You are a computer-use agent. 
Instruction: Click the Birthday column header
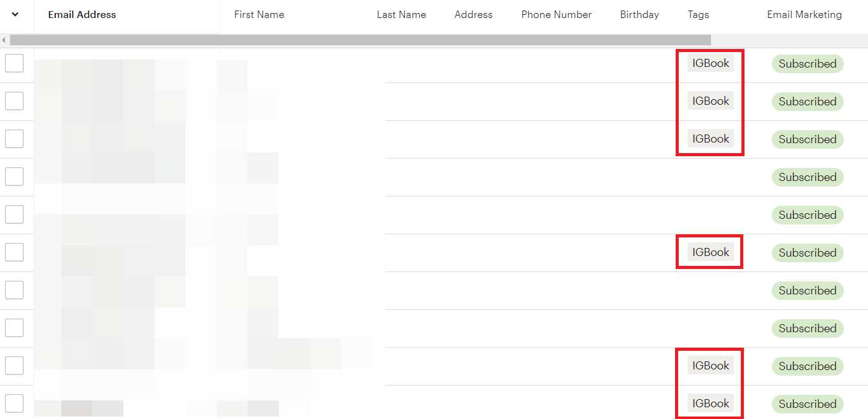point(640,15)
